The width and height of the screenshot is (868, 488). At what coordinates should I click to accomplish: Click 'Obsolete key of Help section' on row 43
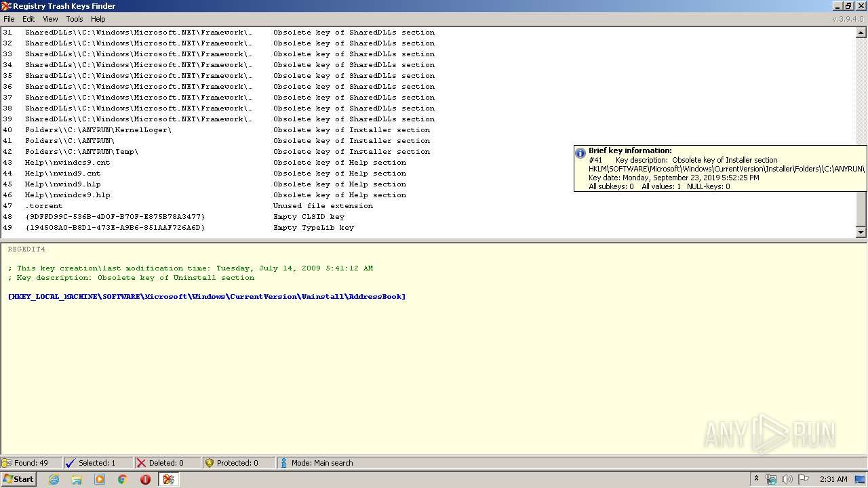[x=340, y=163]
